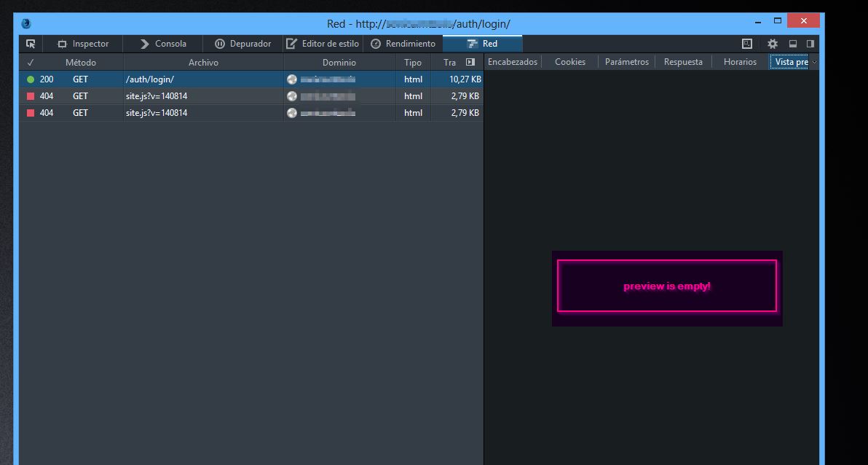Image resolution: width=868 pixels, height=465 pixels.
Task: Open the Respuesta details tab
Action: 683,62
